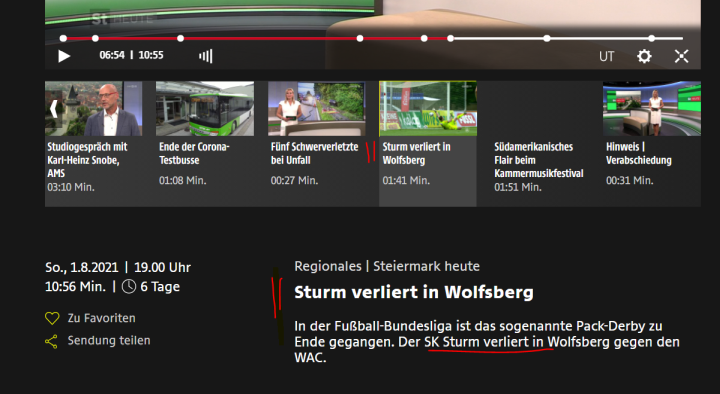Click the Sendung teilen link text
Image resolution: width=720 pixels, height=394 pixels.
point(109,340)
